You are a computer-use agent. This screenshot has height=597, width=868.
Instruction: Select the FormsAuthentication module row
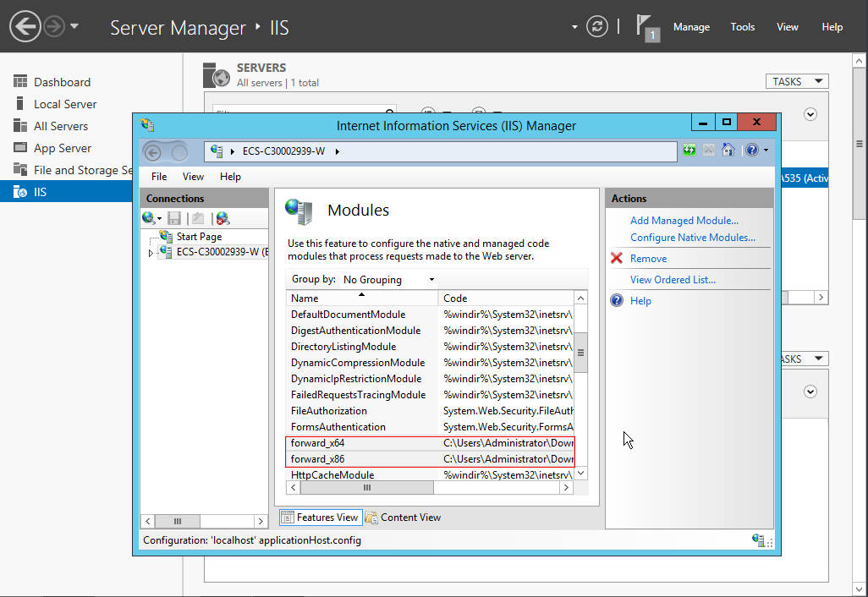(430, 427)
